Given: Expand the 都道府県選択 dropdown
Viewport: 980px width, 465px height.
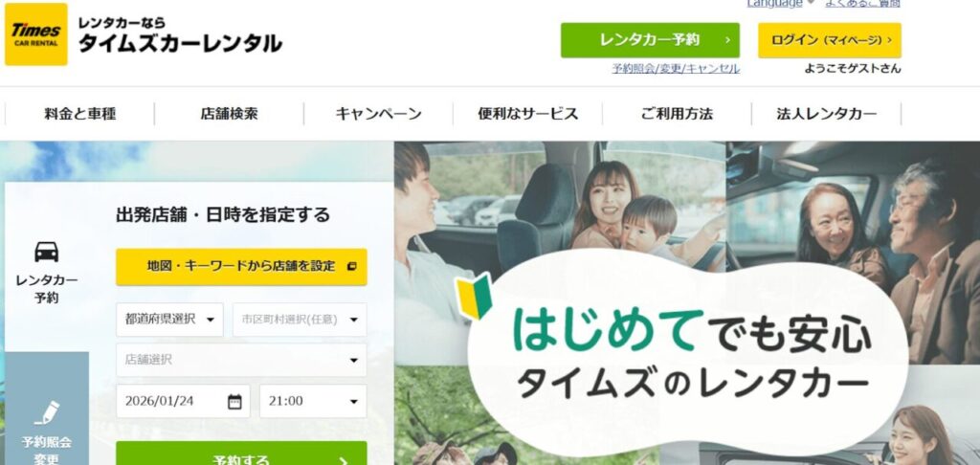Looking at the screenshot, I should [169, 320].
